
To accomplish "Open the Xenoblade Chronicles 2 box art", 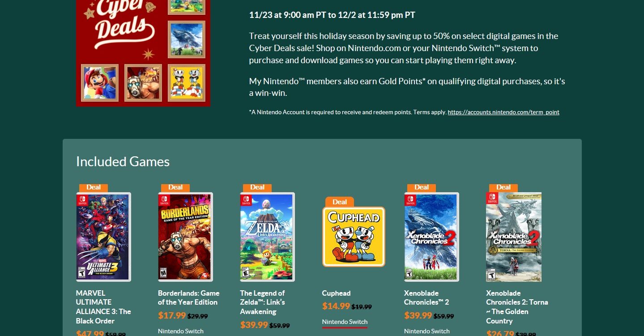I will point(431,237).
